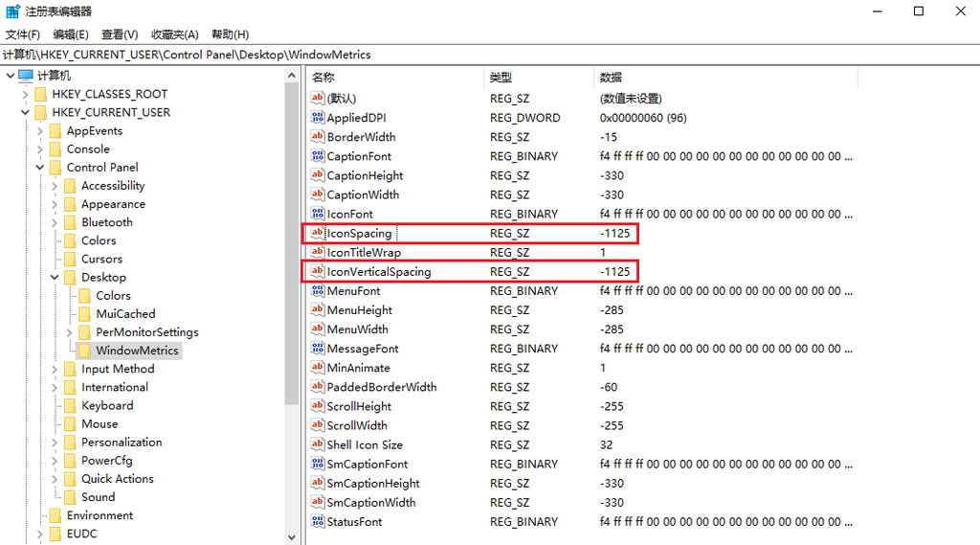980x545 pixels.
Task: Click the HKEY_CLASSES_ROOT folder icon
Action: pos(40,94)
